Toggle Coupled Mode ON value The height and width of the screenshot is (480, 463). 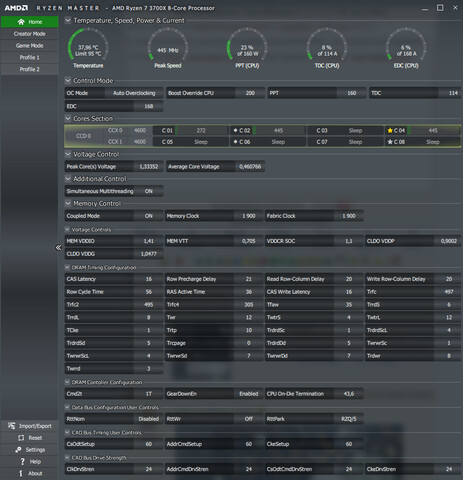[x=149, y=216]
